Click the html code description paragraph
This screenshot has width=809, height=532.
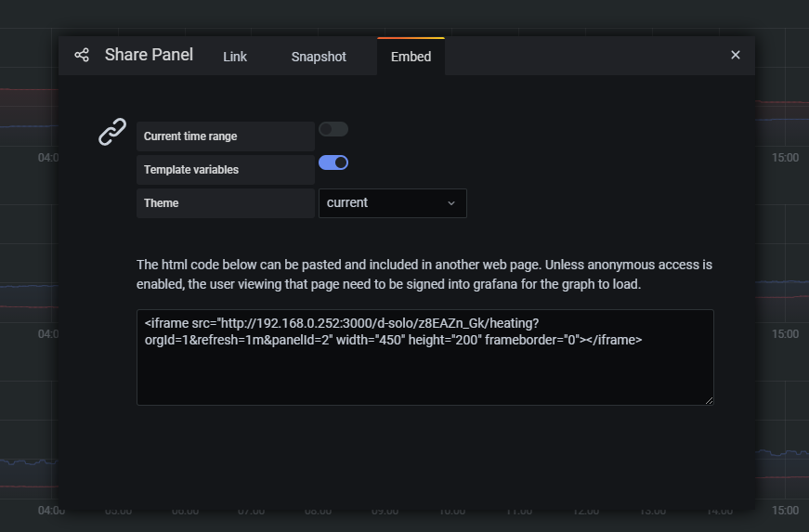click(x=424, y=275)
